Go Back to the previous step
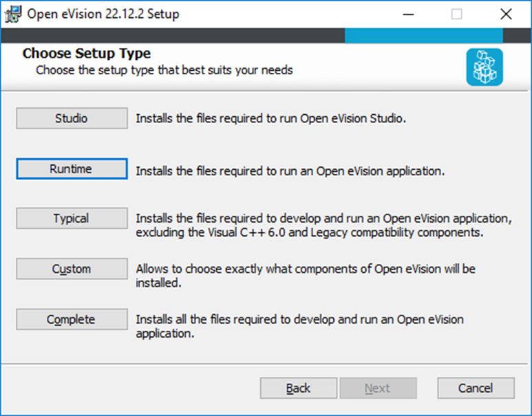Viewport: 532px width, 416px height. (x=298, y=388)
